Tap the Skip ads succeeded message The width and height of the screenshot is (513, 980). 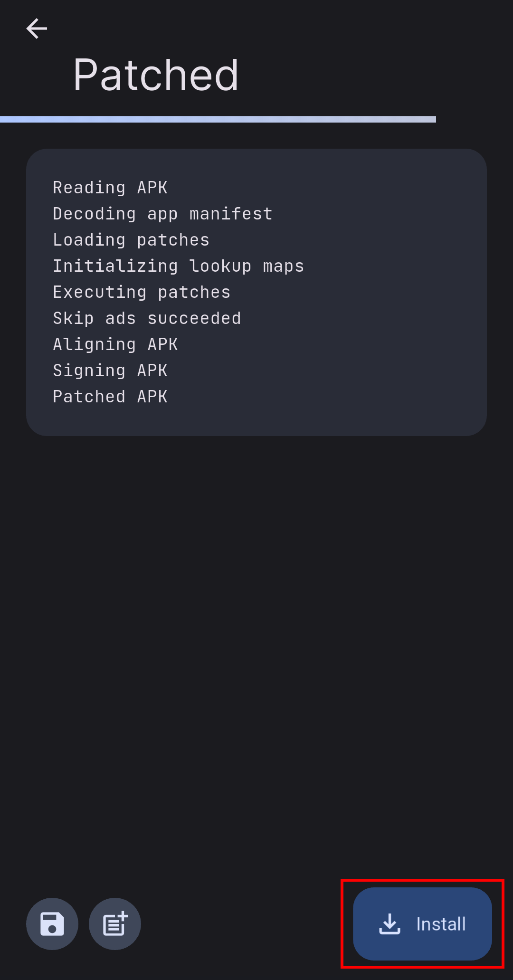coord(147,318)
